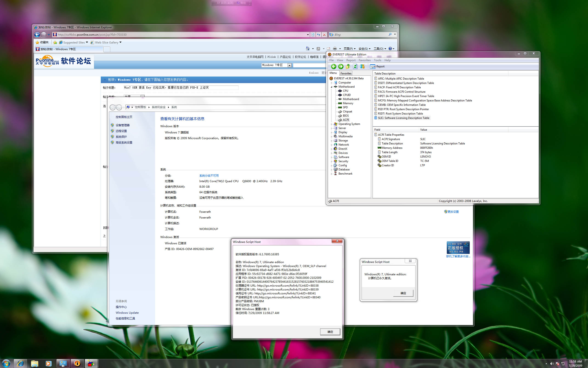The height and width of the screenshot is (368, 588).
Task: Open File menu in EVEREST
Action: (x=331, y=60)
